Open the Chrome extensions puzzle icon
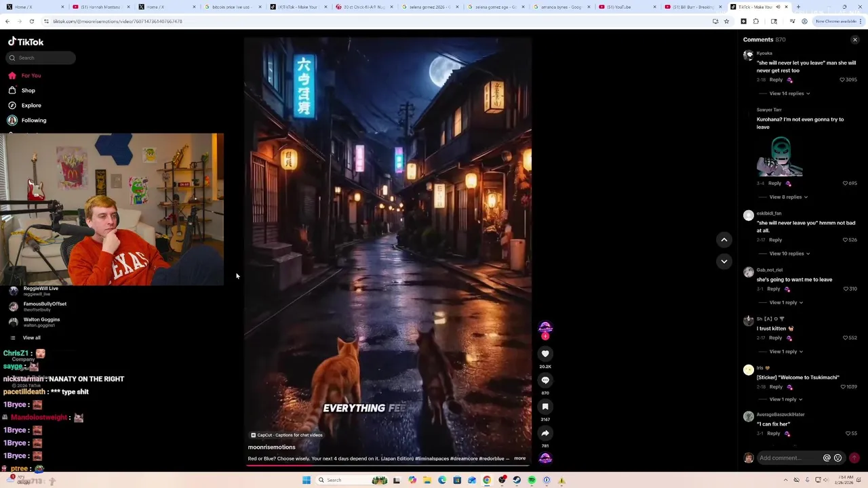 (x=756, y=21)
